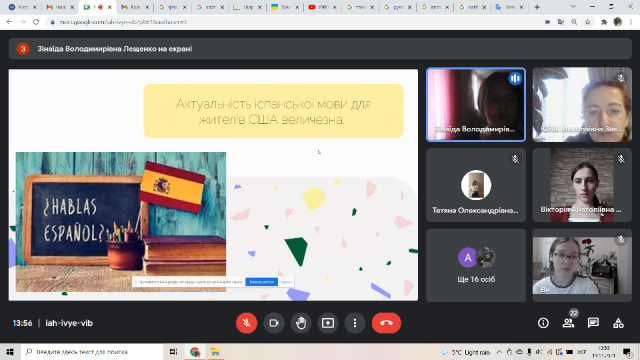
Task: Open the chat panel icon
Action: tap(593, 323)
